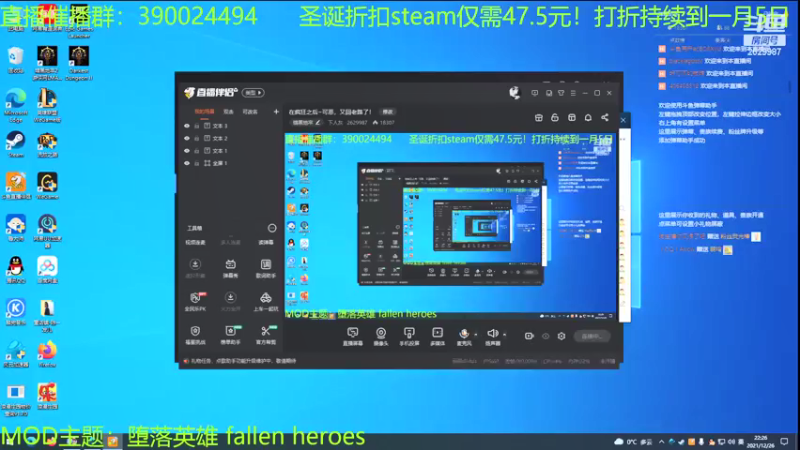Click the 直播中 live status button
The width and height of the screenshot is (800, 450).
(592, 336)
